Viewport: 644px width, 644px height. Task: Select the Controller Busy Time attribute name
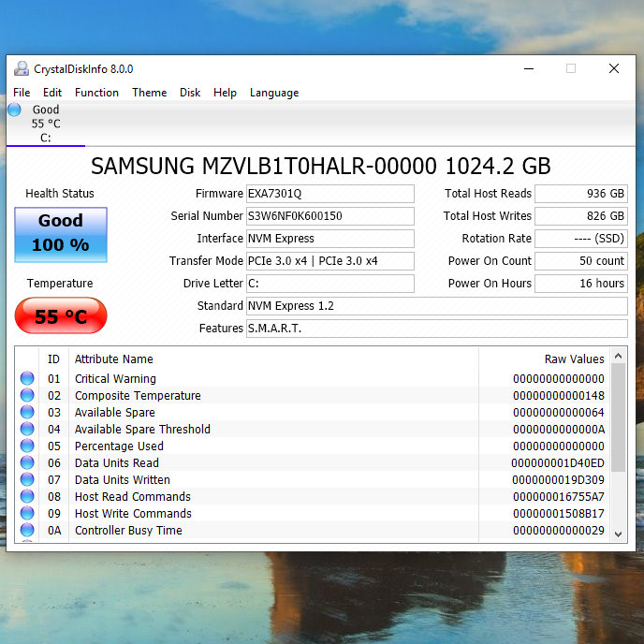click(128, 530)
